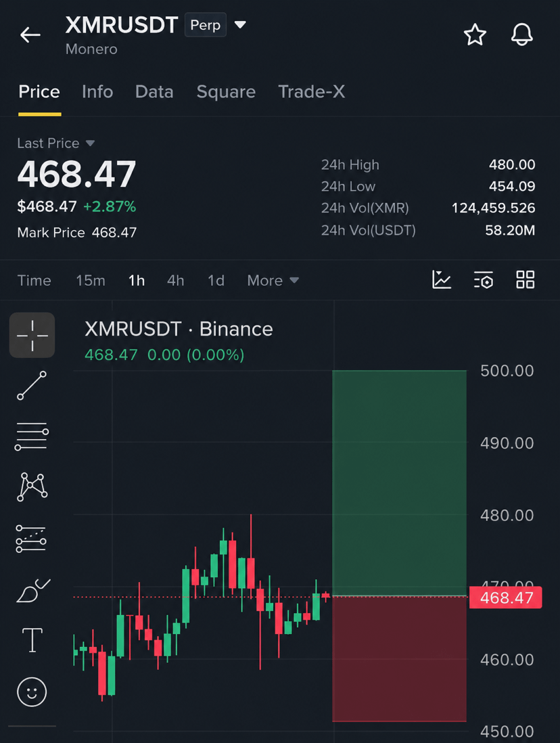
Task: Click the 490.00 price axis label
Action: (x=507, y=443)
